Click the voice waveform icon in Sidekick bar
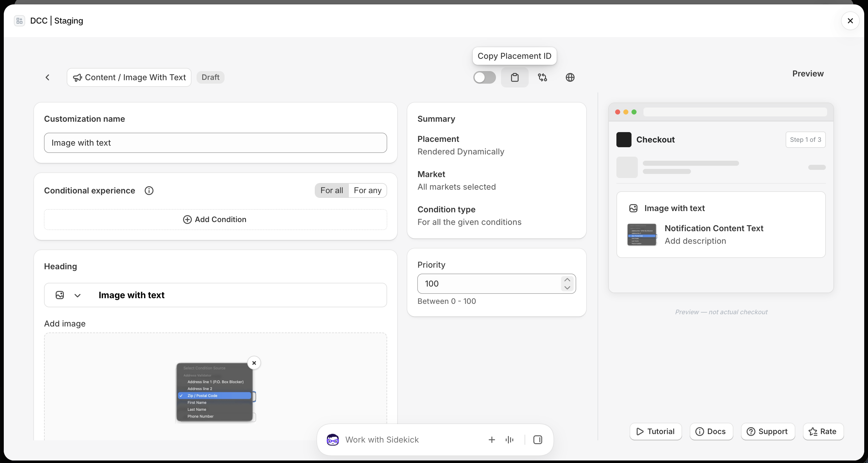Screen dimensions: 868x463 coord(509,440)
